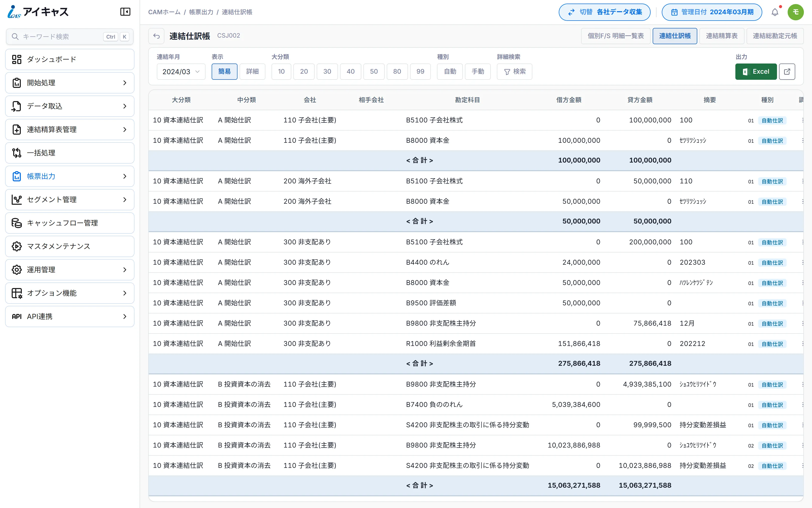Expand 帳票出力 submenu chevron

125,176
